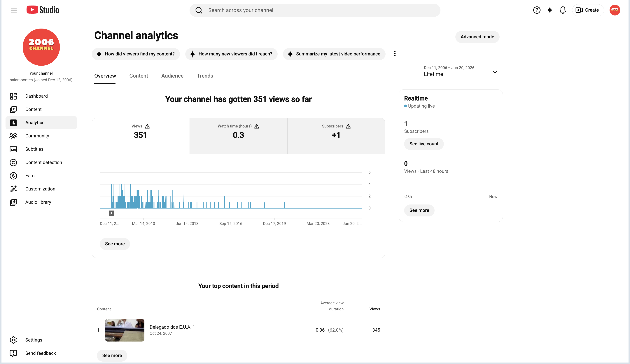Click the Advanced mode button
This screenshot has width=630, height=364.
coord(477,37)
